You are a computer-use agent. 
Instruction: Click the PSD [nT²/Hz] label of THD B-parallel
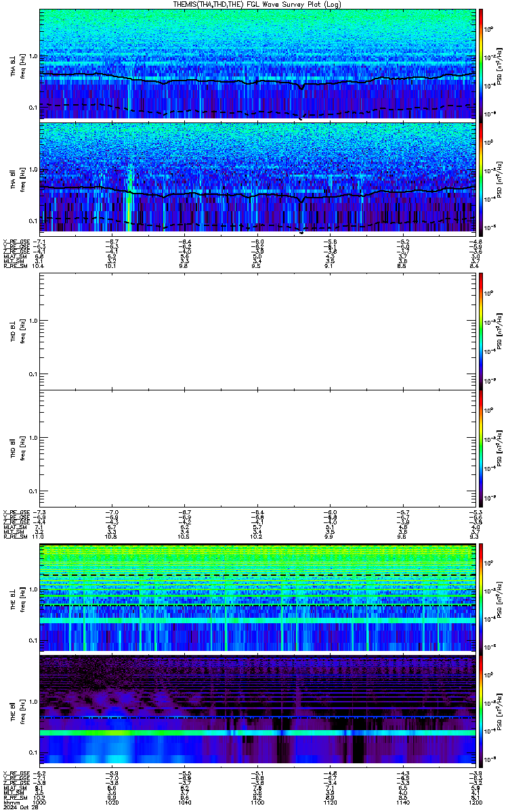[499, 448]
